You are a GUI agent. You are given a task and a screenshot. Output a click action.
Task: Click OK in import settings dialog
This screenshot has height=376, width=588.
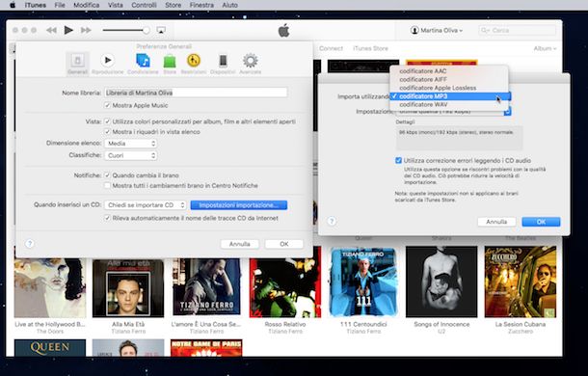541,222
